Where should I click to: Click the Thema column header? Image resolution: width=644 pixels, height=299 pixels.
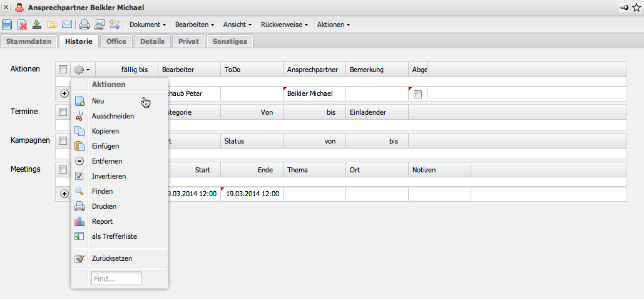(x=314, y=170)
